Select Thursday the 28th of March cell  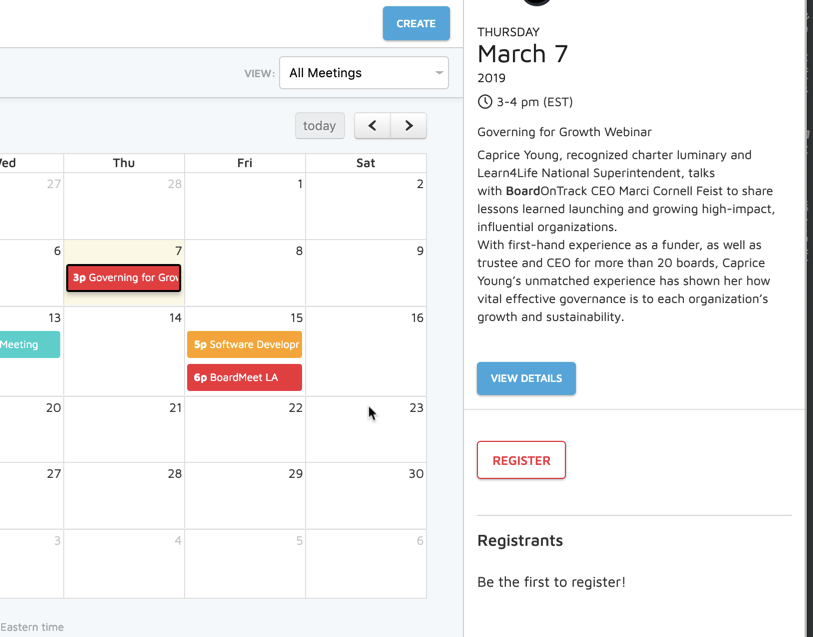(x=124, y=500)
